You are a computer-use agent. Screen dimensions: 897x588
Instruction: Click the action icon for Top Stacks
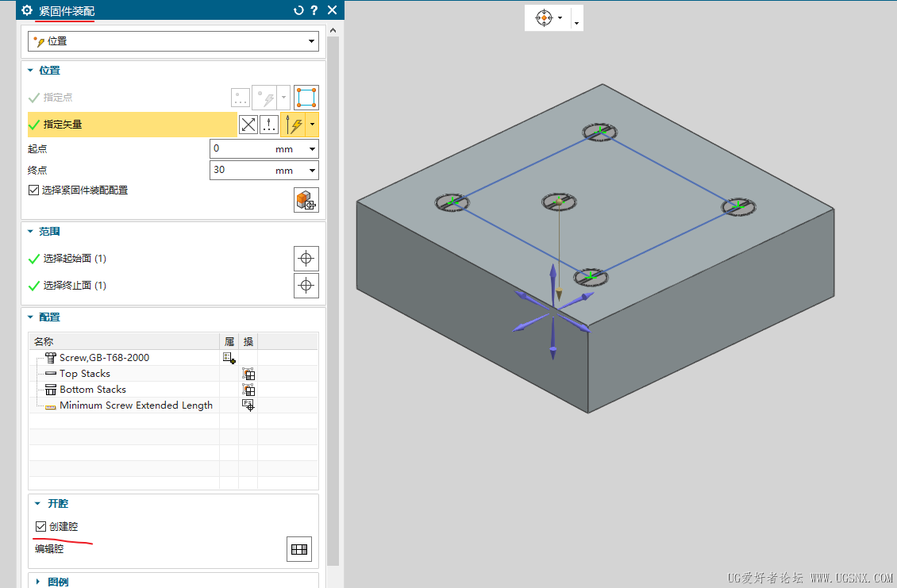(x=248, y=374)
